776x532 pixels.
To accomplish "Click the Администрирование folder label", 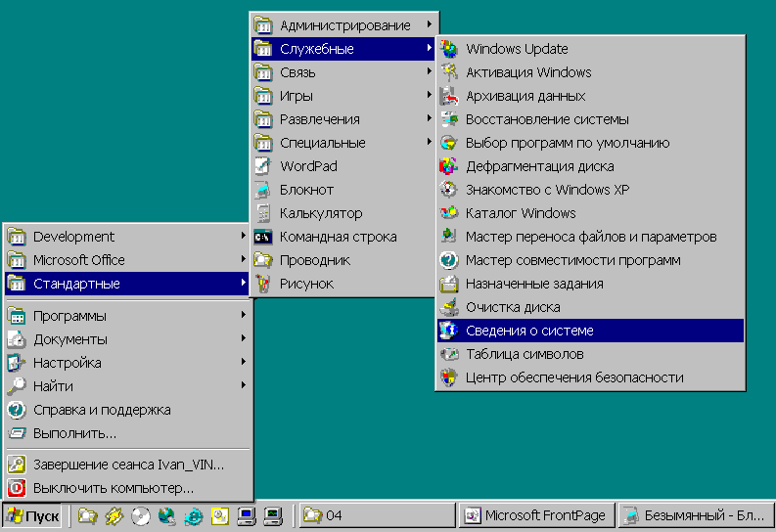I will [x=345, y=25].
